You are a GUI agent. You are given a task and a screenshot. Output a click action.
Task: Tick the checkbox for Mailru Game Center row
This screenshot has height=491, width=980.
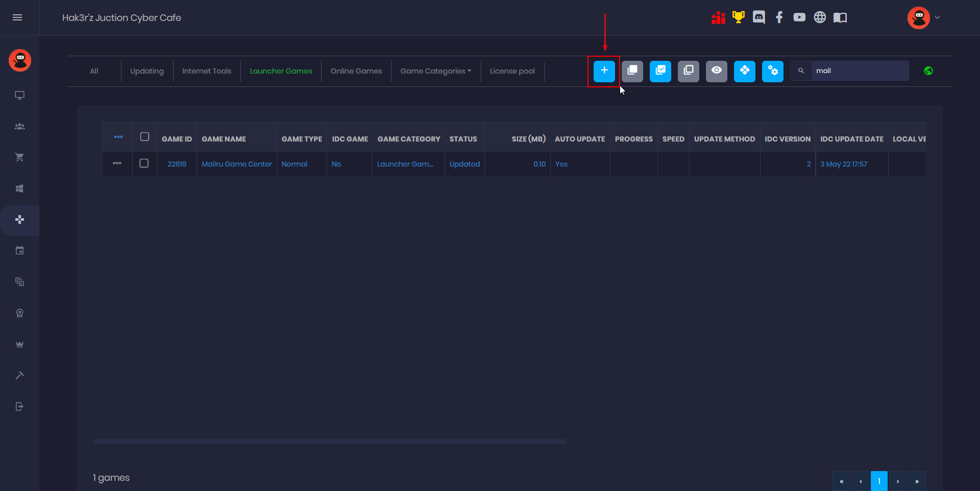144,163
